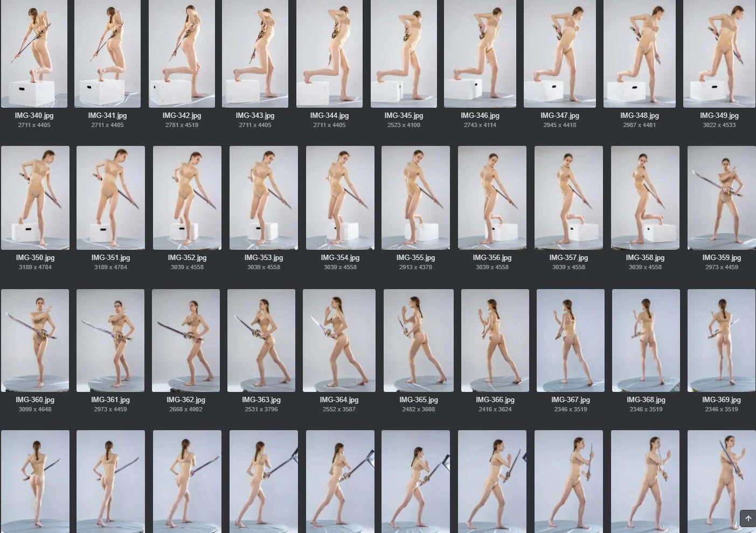Screen dimensions: 756x533
Task: Click the IMG-362.jpg file name
Action: (186, 399)
